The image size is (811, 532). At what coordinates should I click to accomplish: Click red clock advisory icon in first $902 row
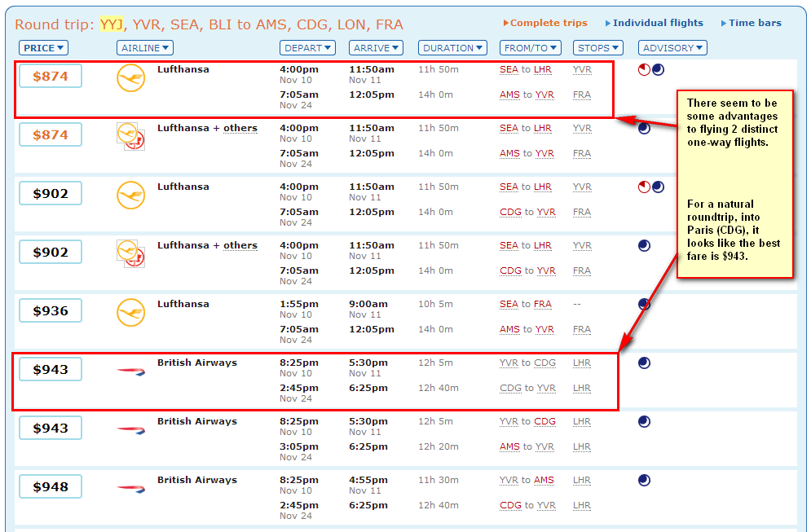[x=644, y=187]
